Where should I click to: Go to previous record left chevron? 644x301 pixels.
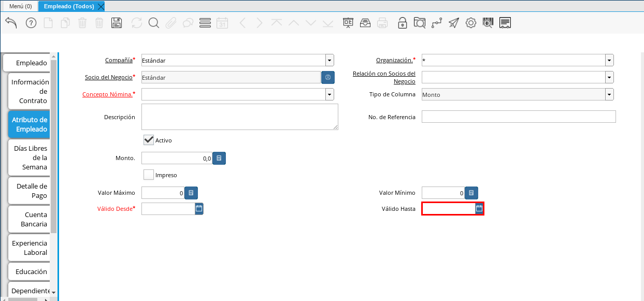pos(242,23)
